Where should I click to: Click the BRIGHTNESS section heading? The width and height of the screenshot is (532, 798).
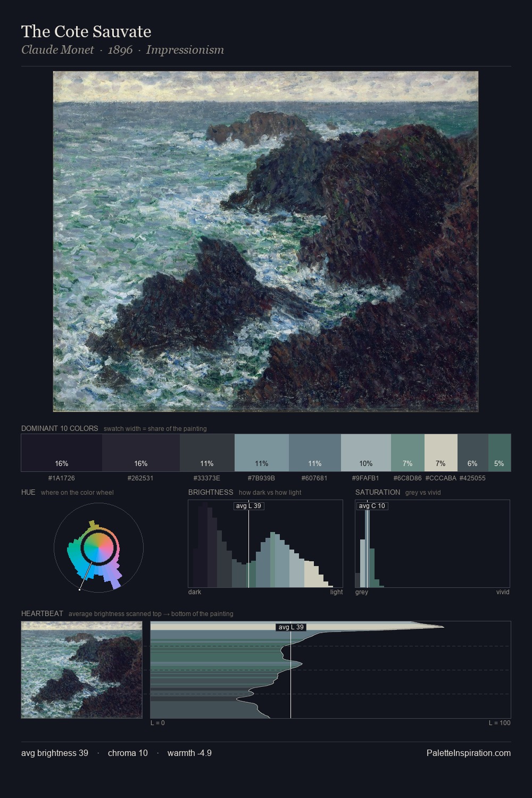point(211,492)
